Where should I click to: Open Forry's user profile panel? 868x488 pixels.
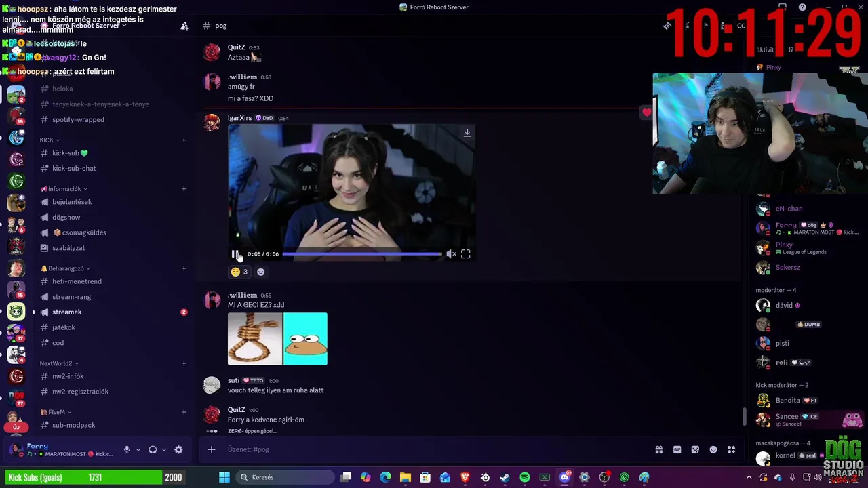[61, 449]
